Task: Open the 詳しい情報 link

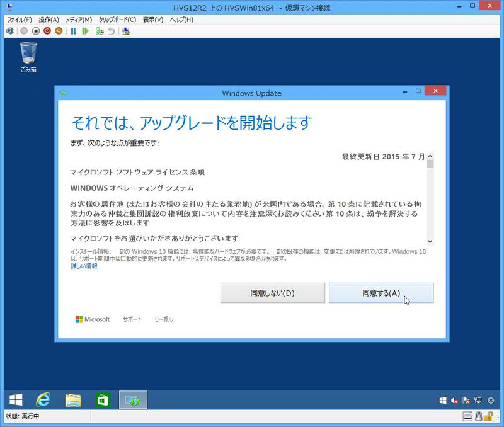Action: pos(84,266)
